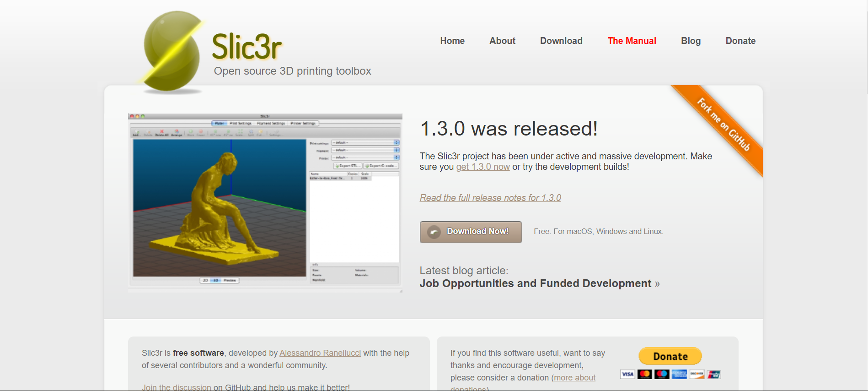Open The Manual link in navigation

(632, 41)
